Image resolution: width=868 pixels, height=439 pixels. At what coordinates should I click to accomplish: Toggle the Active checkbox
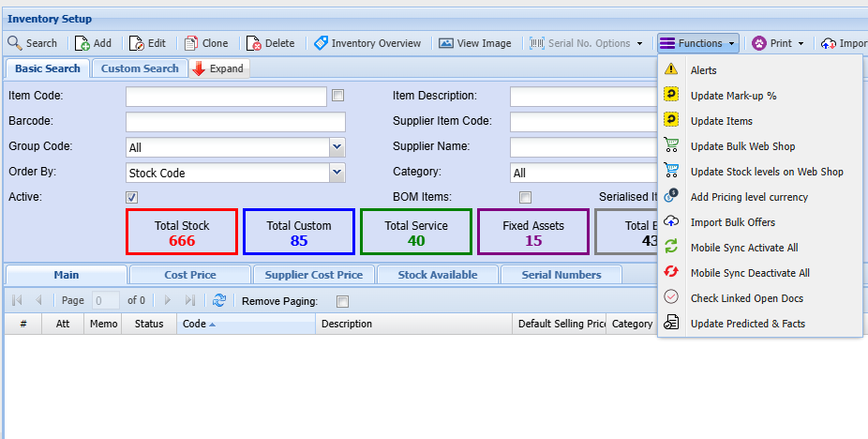click(x=132, y=197)
